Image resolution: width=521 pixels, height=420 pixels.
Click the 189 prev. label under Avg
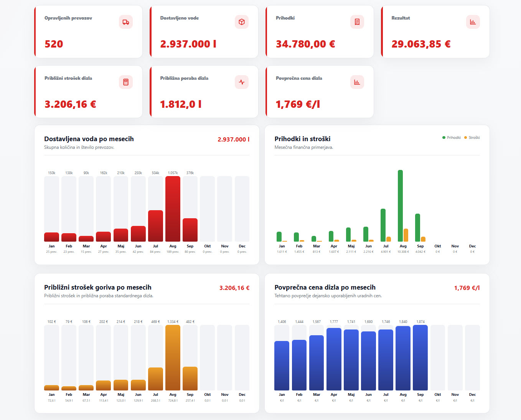pyautogui.click(x=173, y=252)
